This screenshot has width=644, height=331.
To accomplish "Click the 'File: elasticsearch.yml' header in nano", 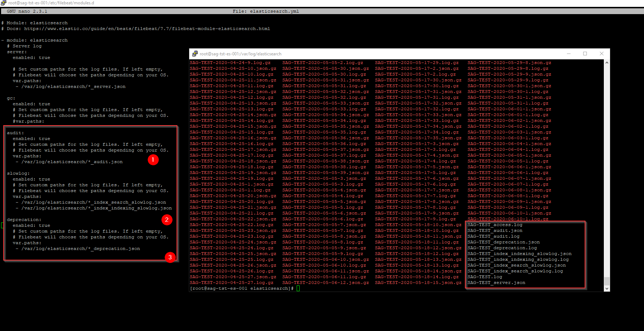I will click(266, 11).
